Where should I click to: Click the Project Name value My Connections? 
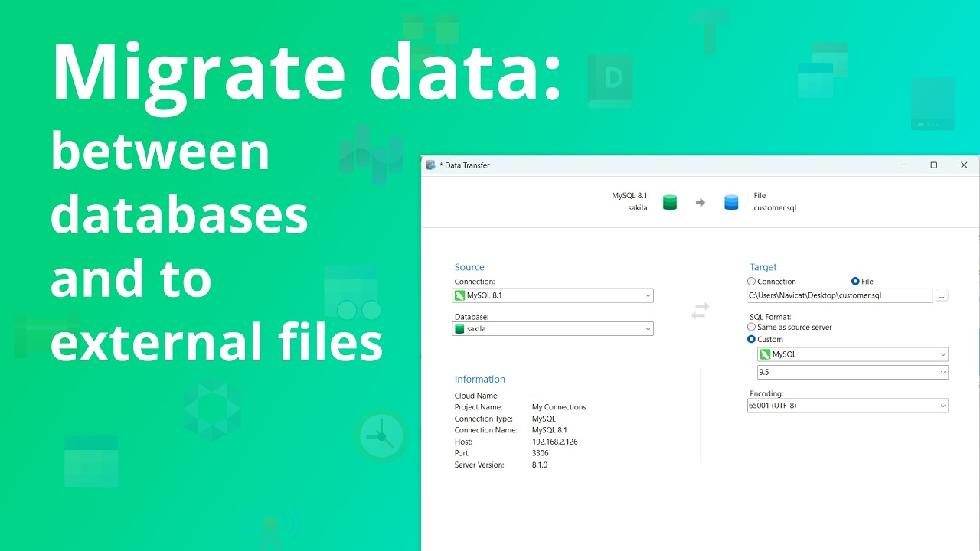559,407
